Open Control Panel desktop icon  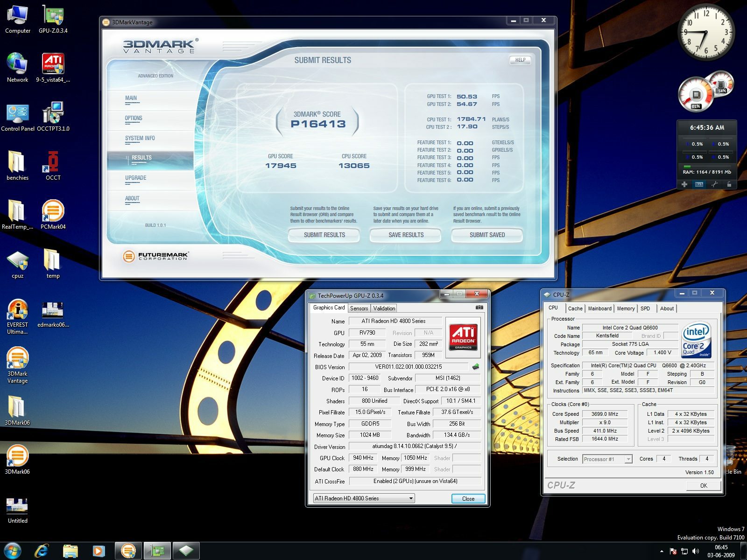click(x=18, y=118)
